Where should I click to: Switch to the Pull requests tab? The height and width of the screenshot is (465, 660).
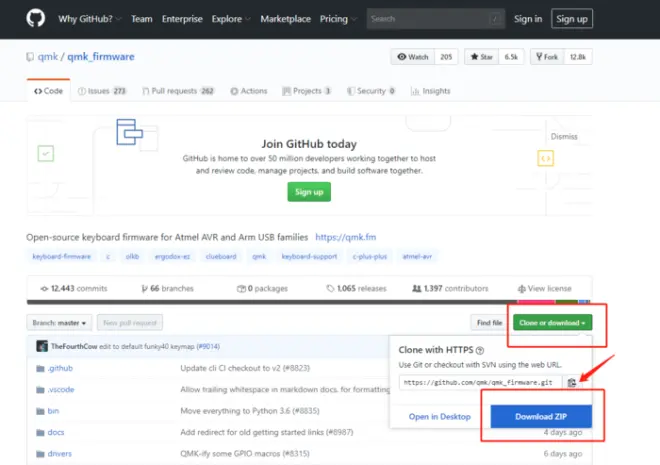[x=178, y=91]
